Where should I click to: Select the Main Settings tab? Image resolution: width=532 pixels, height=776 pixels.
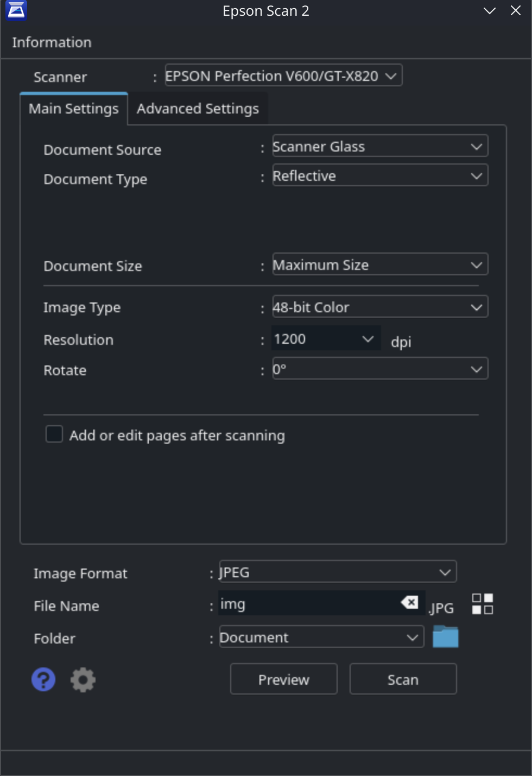(74, 109)
